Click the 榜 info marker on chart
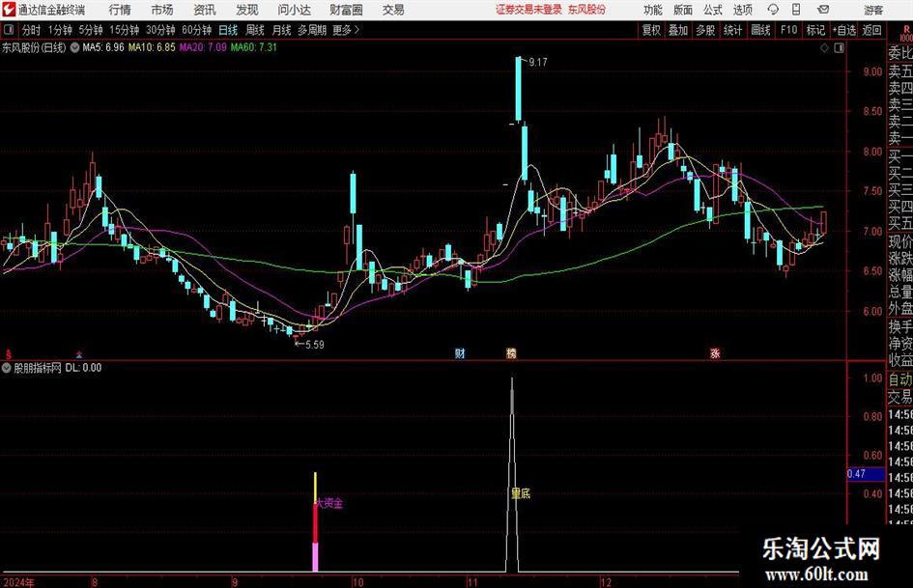913x588 pixels. tap(511, 352)
